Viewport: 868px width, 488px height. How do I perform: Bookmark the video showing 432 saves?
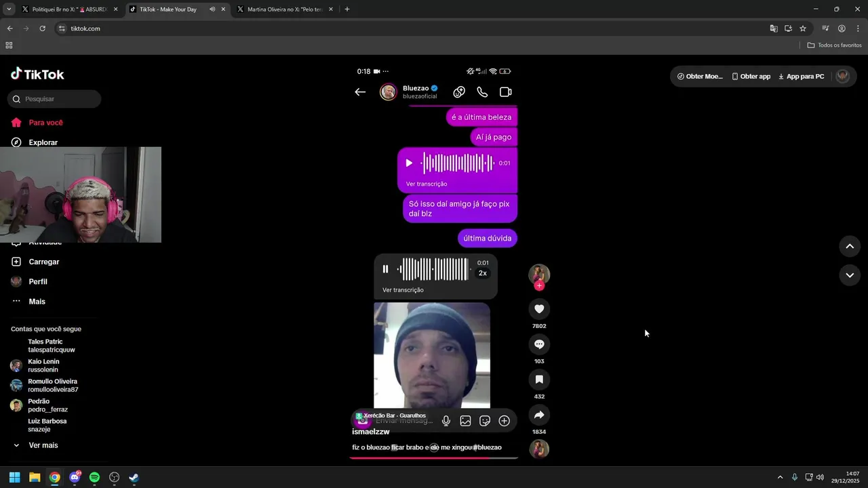tap(539, 380)
